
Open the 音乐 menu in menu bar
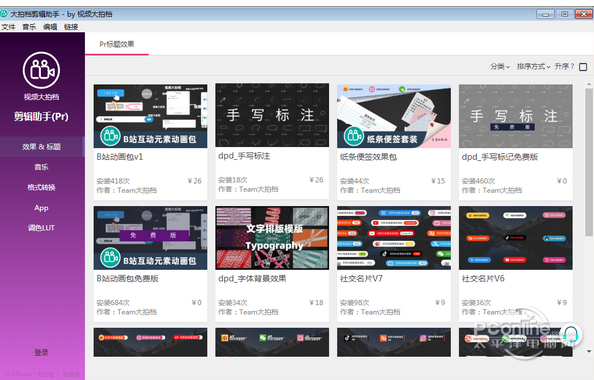click(29, 27)
